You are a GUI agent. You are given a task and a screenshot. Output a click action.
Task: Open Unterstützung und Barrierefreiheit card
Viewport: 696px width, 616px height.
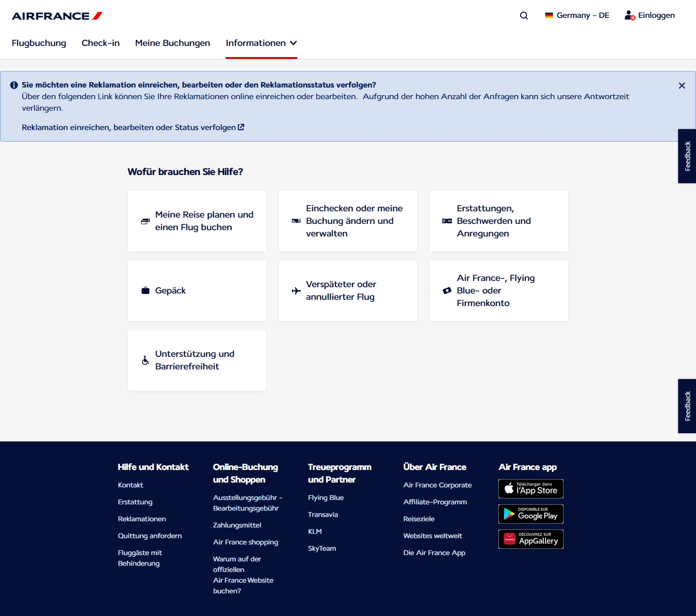(197, 360)
